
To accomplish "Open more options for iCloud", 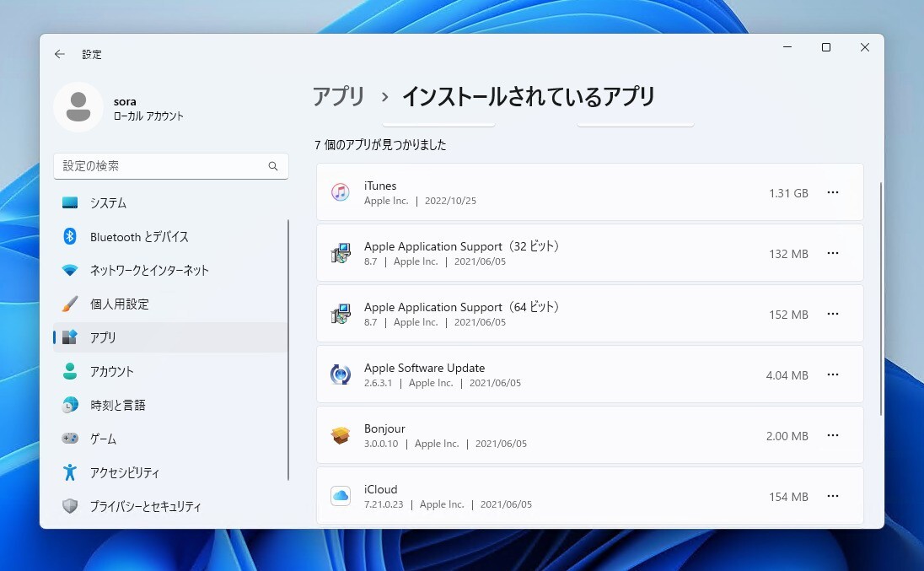I will (x=833, y=496).
